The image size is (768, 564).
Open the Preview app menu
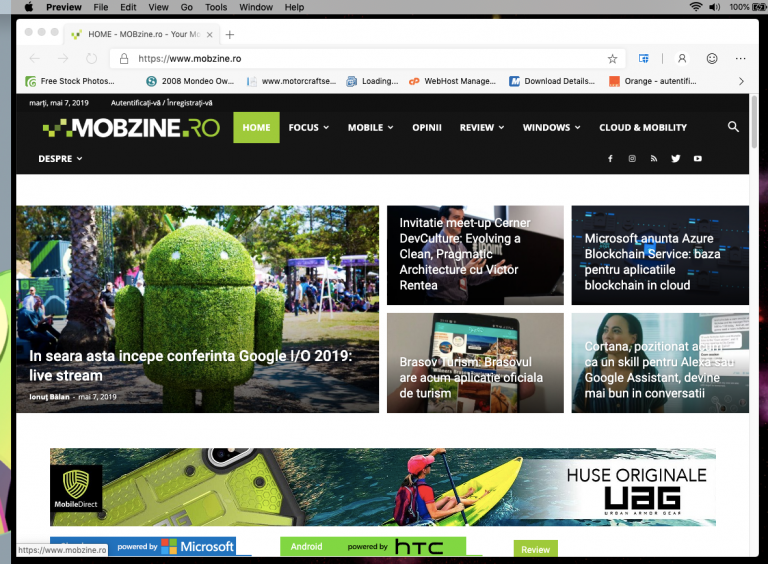[64, 7]
